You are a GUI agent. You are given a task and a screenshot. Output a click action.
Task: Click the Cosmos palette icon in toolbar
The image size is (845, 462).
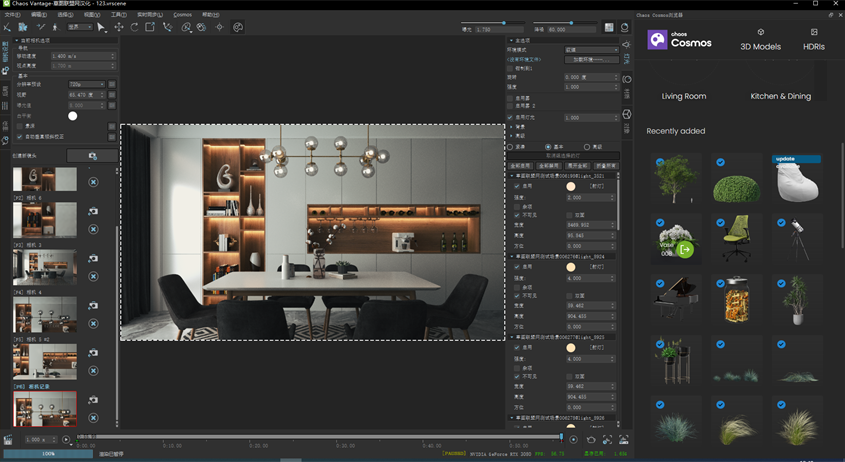[238, 27]
